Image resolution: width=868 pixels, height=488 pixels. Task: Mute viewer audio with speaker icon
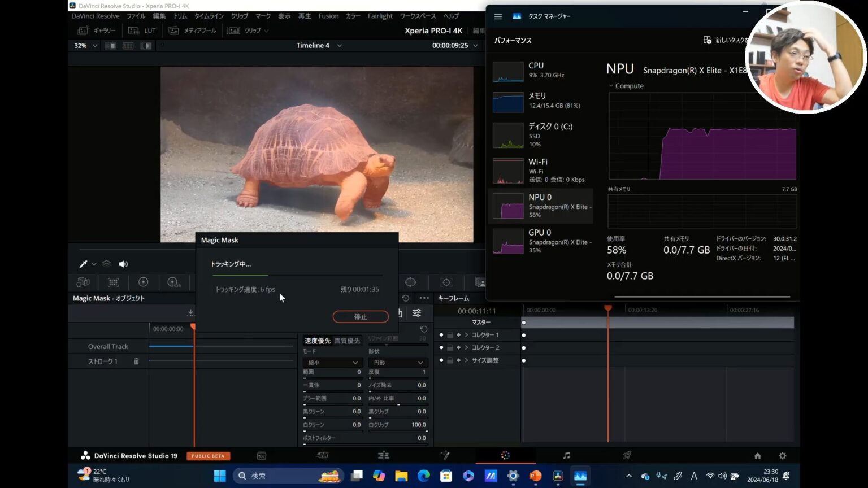click(123, 264)
